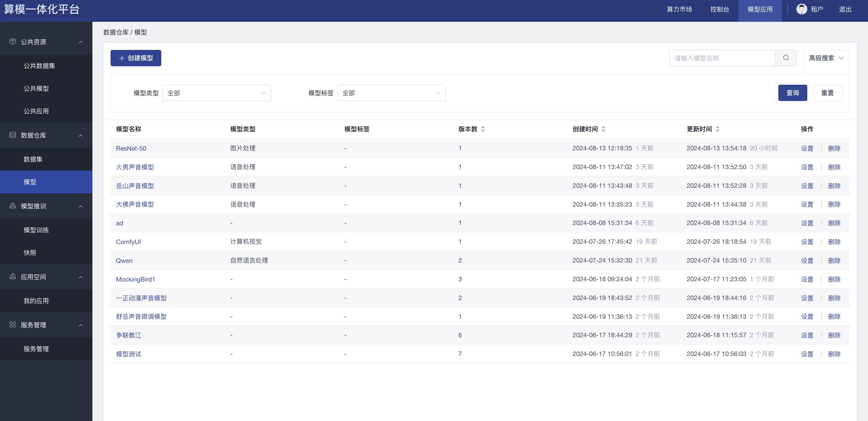Click the search magnifier icon button
Viewport: 868px width, 421px height.
point(786,58)
